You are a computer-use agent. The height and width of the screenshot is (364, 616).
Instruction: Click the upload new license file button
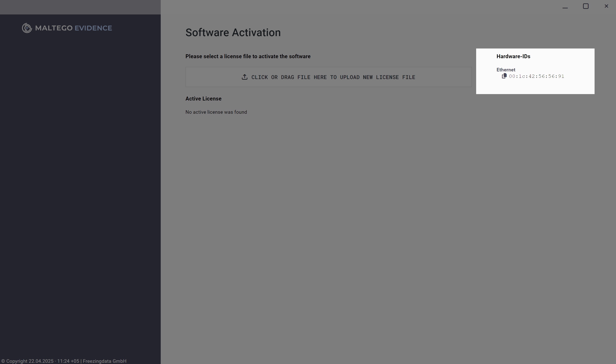[328, 77]
